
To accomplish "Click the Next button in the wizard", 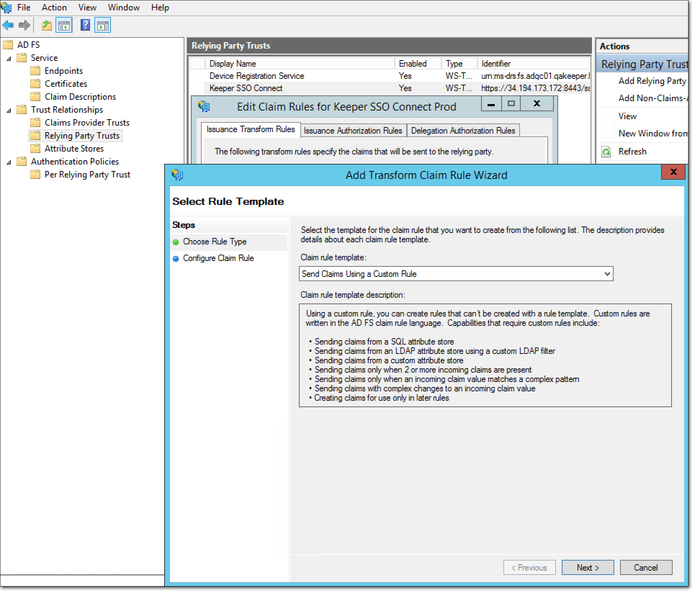I will click(x=587, y=567).
